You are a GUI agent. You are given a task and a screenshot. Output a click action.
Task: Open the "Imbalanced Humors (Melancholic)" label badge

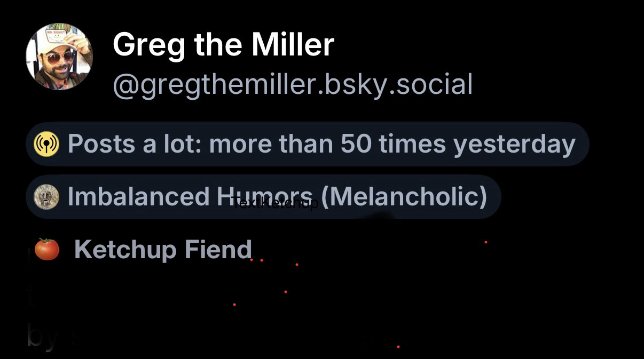pyautogui.click(x=263, y=197)
